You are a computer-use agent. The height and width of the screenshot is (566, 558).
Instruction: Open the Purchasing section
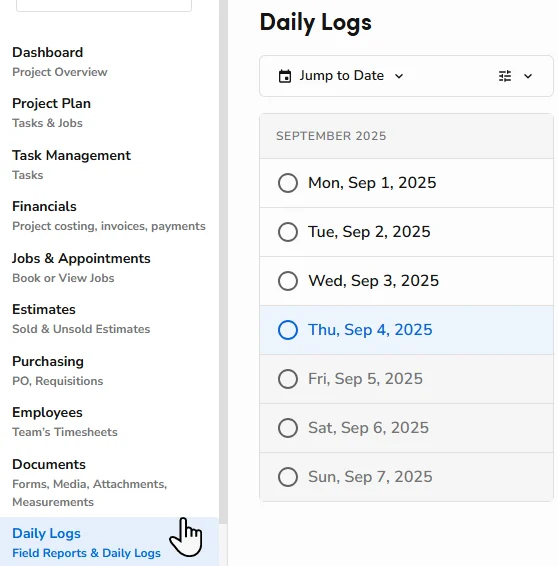click(48, 361)
